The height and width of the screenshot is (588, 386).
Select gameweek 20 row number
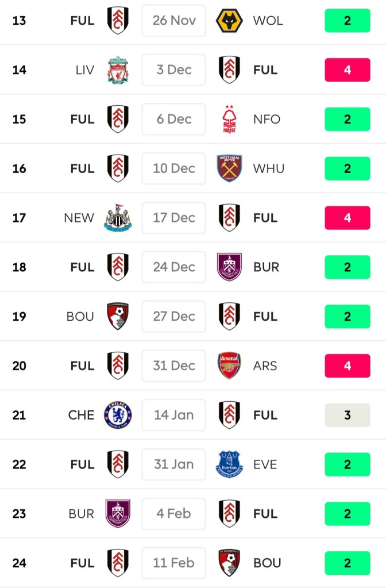pos(20,366)
